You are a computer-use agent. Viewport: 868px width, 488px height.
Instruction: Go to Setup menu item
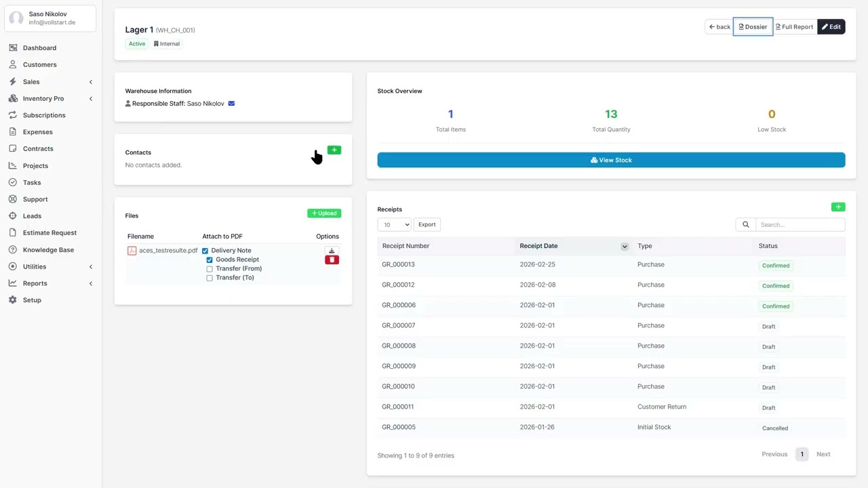tap(32, 300)
